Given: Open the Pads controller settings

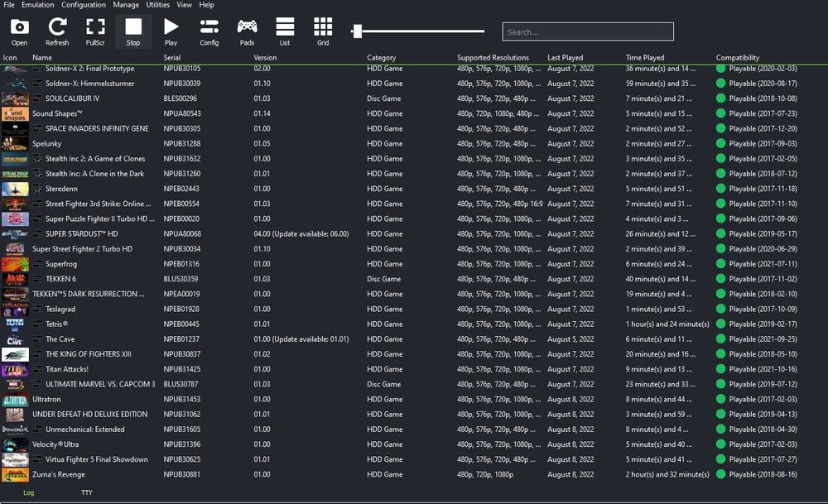Looking at the screenshot, I should coord(247,31).
